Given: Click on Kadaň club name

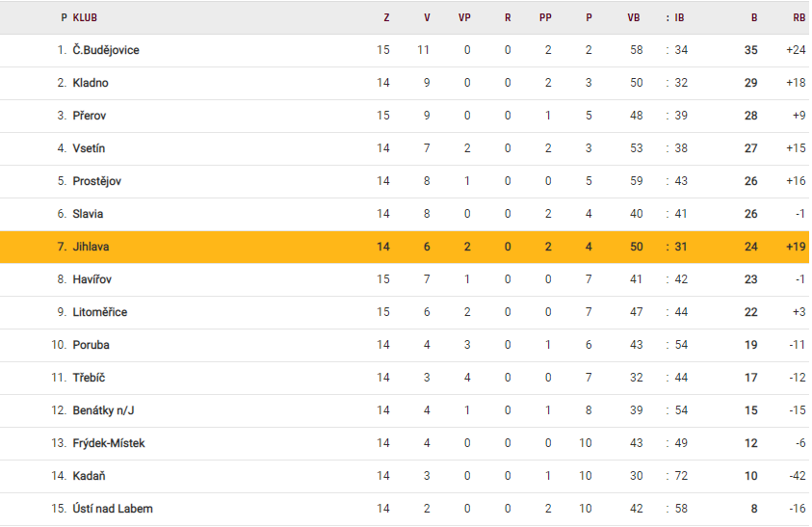Looking at the screenshot, I should click(x=90, y=476).
